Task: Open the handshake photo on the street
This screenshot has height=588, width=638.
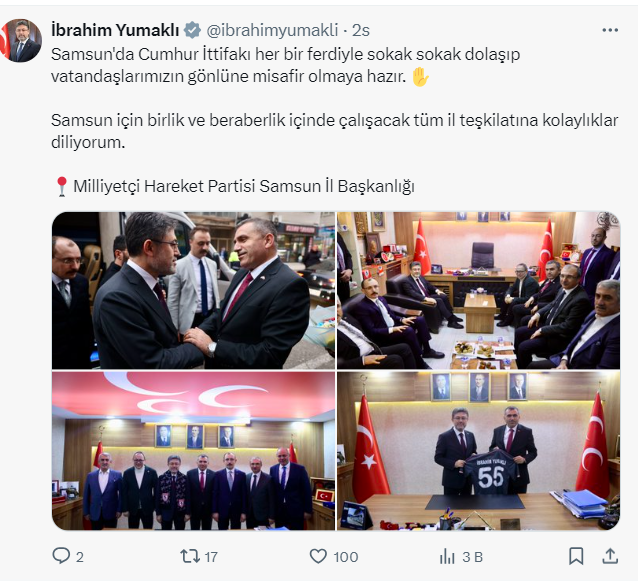Action: (x=194, y=290)
